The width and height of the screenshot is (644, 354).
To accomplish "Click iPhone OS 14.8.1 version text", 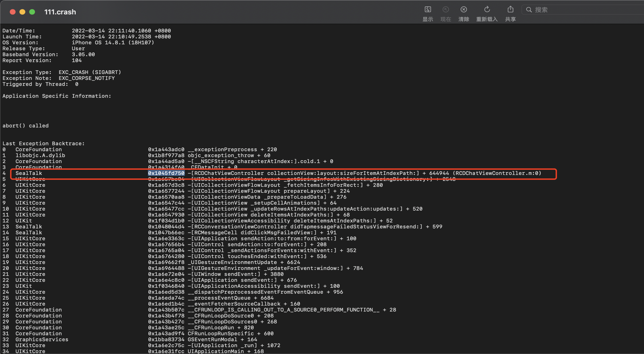I will click(113, 42).
